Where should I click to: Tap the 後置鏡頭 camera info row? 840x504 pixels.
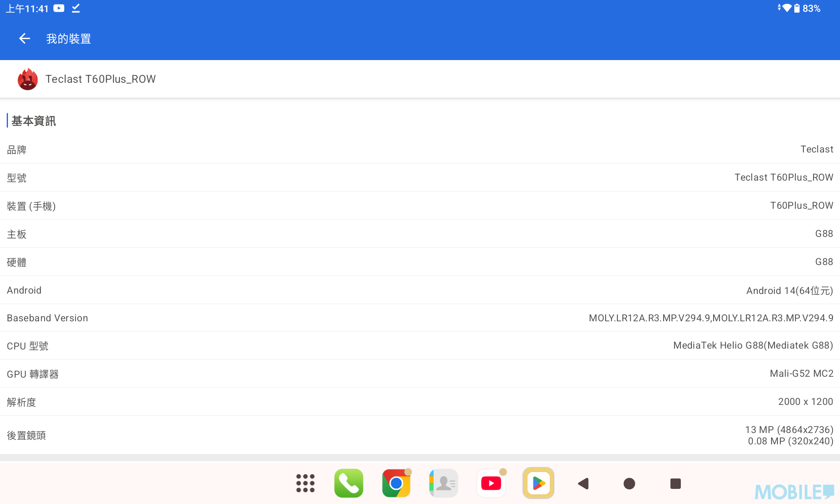pyautogui.click(x=420, y=435)
